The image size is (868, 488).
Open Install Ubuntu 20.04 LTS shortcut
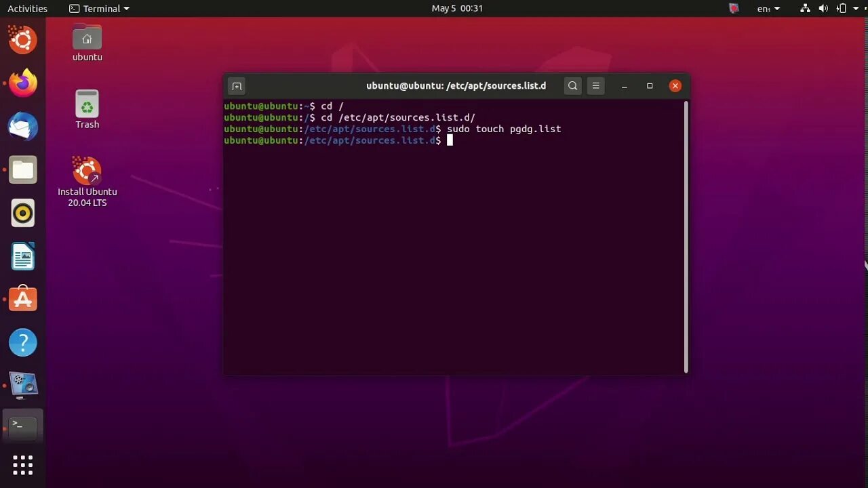[x=87, y=182]
